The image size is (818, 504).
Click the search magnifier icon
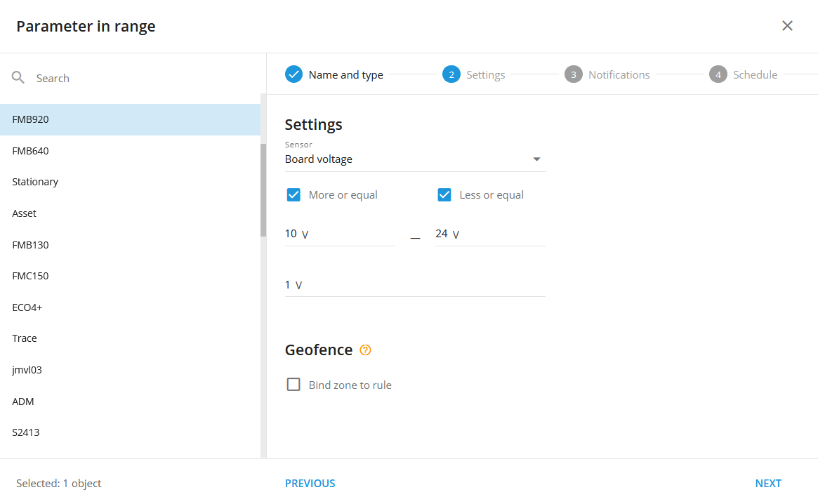18,78
